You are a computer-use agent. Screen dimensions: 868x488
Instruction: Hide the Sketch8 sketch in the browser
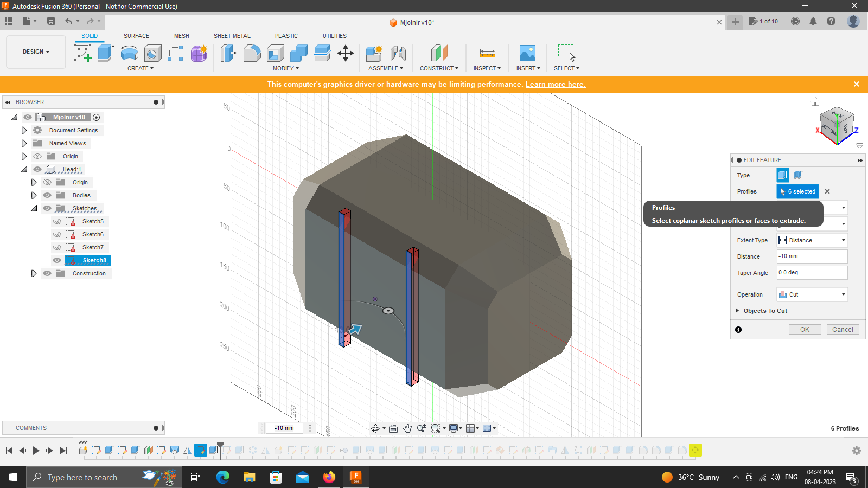(x=56, y=260)
